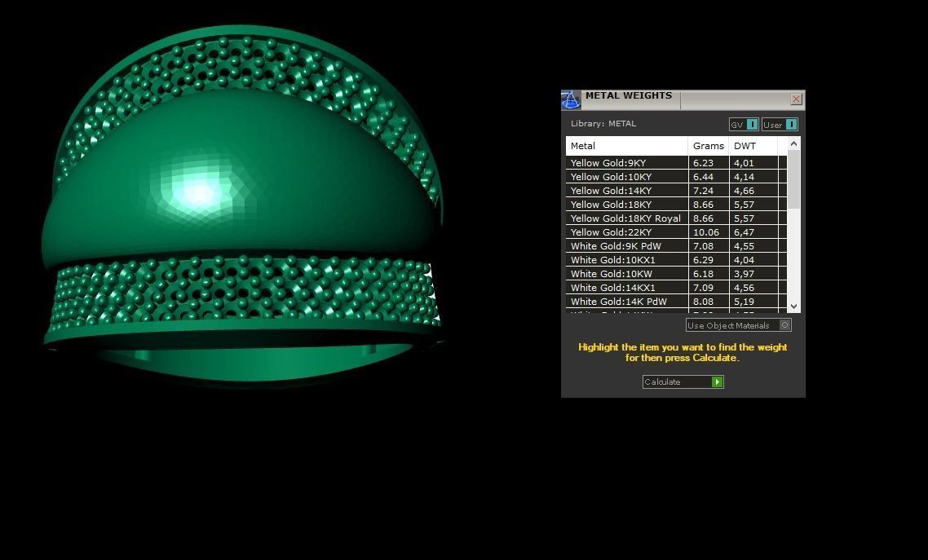
Task: Click the Metal Weights panel logo icon
Action: 571,100
